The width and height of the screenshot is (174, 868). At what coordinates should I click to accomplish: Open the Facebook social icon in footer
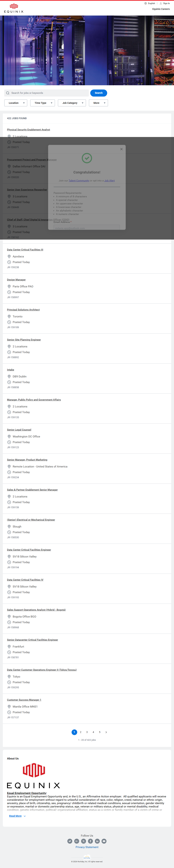coord(91,841)
